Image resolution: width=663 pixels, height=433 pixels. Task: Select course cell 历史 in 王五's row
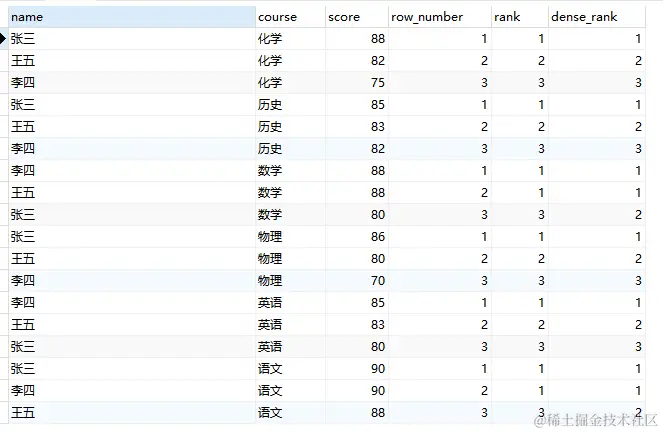click(290, 127)
